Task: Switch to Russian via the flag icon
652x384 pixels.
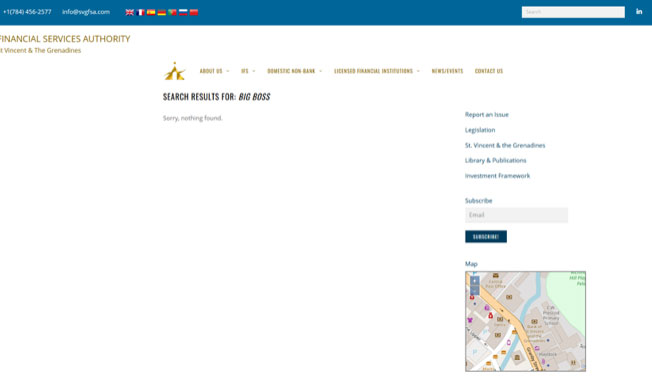Action: (183, 12)
